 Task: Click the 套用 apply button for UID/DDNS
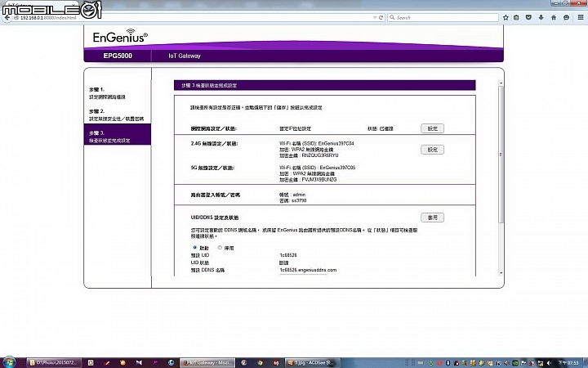click(432, 218)
